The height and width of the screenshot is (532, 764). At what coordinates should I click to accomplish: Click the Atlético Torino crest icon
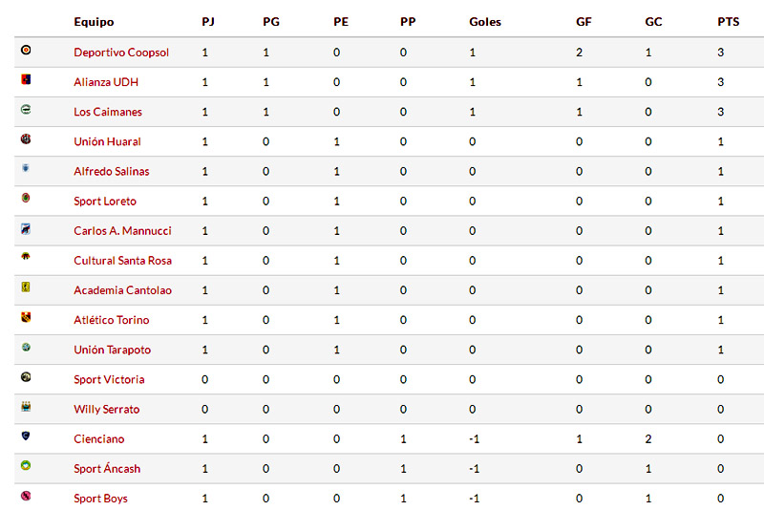tap(26, 317)
